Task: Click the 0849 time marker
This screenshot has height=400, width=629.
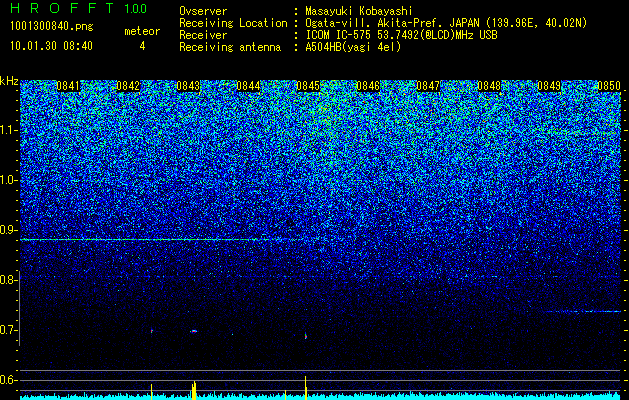Action: coord(549,86)
